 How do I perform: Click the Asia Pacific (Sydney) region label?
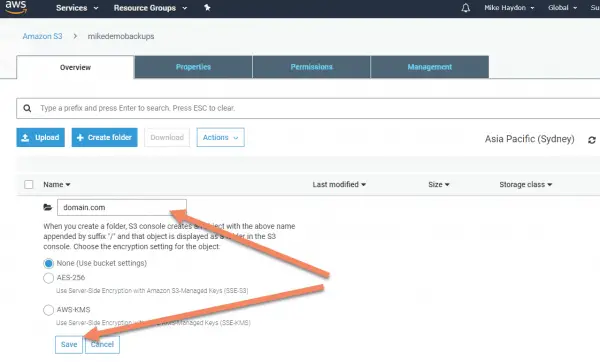530,139
